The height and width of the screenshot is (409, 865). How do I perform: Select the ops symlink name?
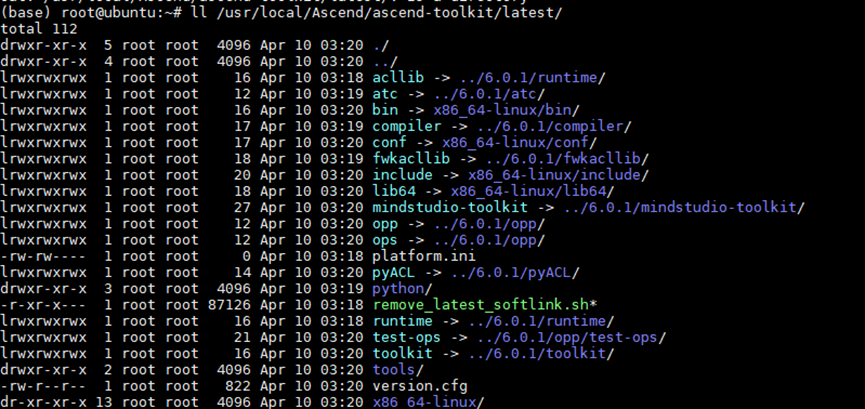click(385, 240)
